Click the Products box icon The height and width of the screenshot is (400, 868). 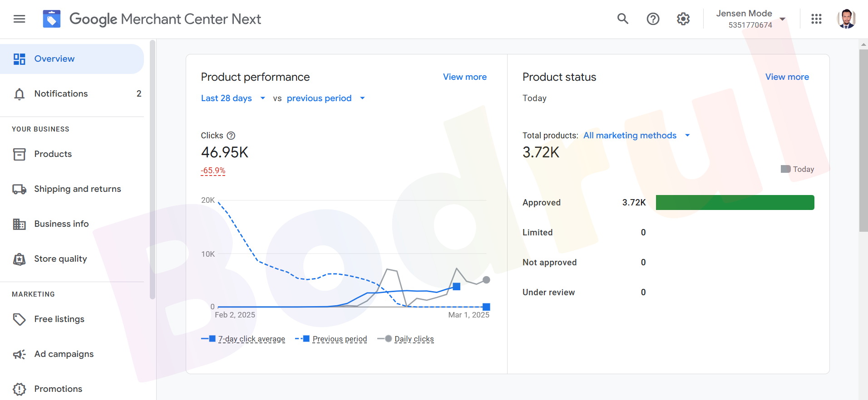20,154
